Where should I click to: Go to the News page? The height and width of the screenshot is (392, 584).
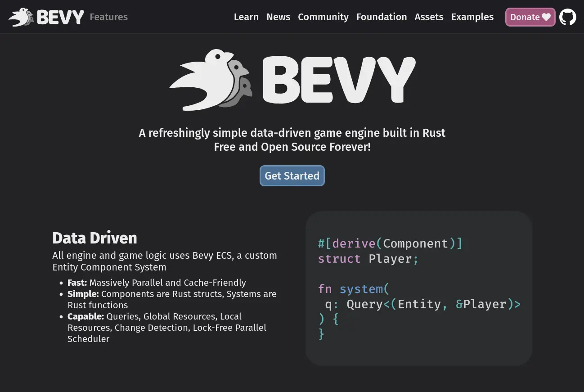pos(278,17)
